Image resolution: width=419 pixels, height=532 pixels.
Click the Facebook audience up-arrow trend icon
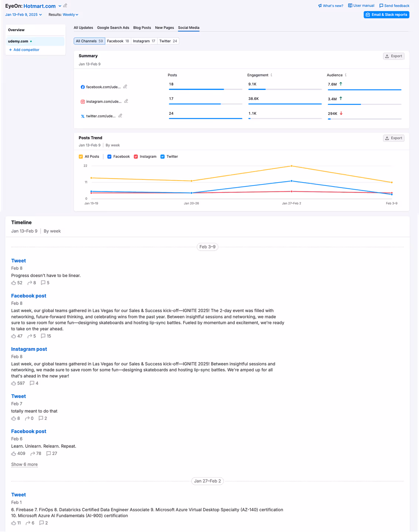[341, 84]
